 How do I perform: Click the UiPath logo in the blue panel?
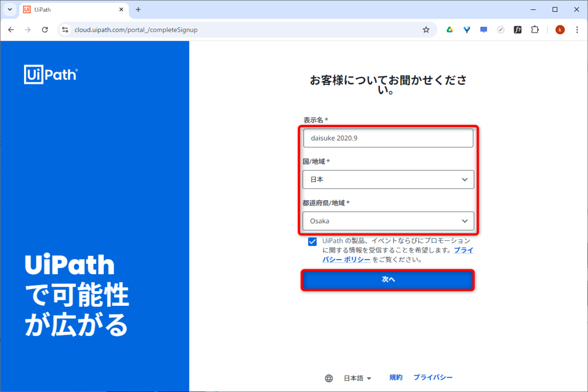[51, 74]
